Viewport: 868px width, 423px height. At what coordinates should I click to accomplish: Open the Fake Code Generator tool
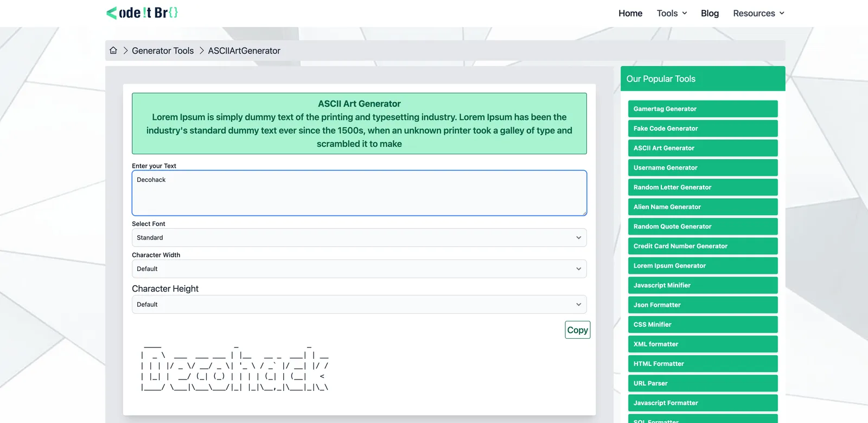click(703, 129)
